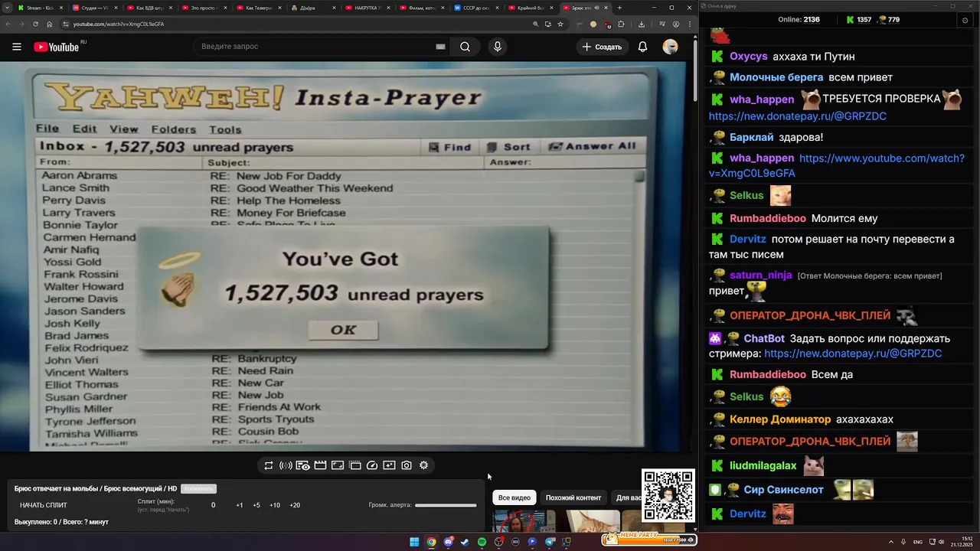
Task: Click the eye-with-film icon in toolbar
Action: point(302,465)
